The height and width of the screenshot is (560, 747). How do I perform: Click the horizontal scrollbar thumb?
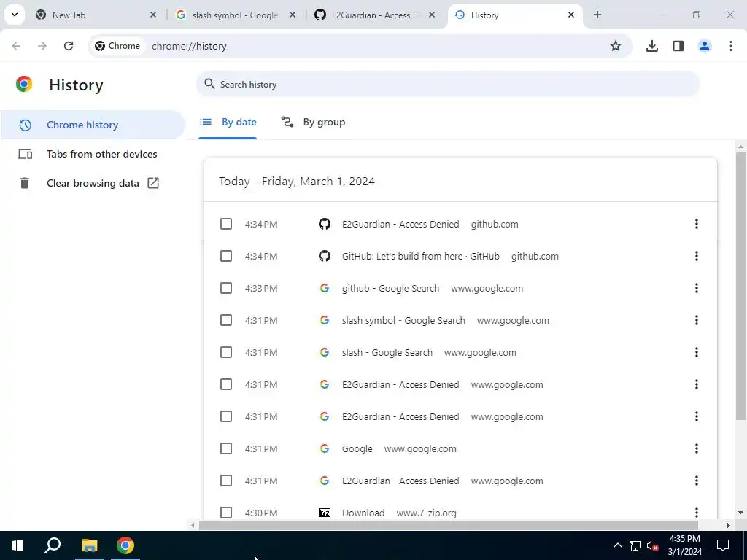tap(449, 525)
